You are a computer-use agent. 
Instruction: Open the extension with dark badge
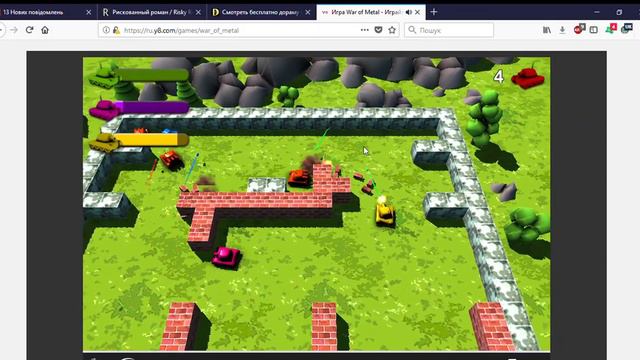(x=627, y=29)
